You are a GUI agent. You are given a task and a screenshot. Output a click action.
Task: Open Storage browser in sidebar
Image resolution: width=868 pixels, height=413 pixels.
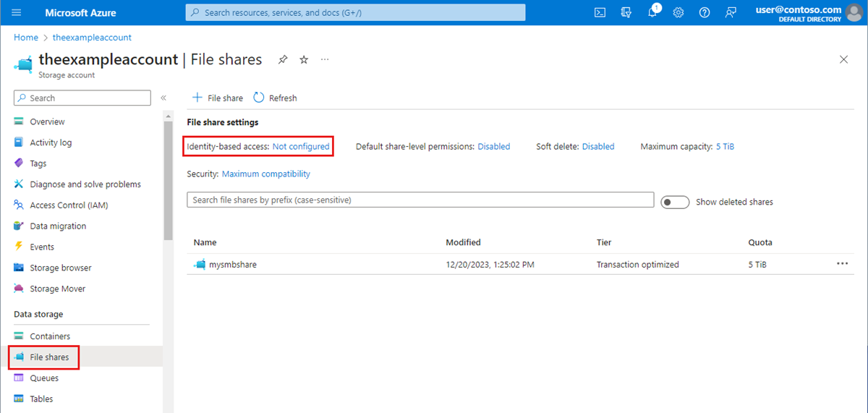(x=60, y=268)
